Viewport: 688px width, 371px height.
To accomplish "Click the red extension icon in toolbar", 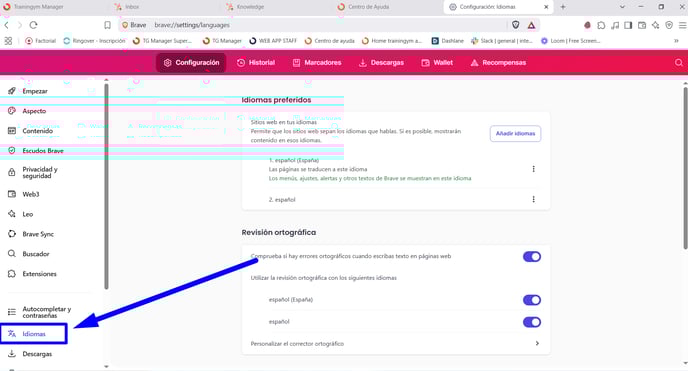I will tap(587, 25).
